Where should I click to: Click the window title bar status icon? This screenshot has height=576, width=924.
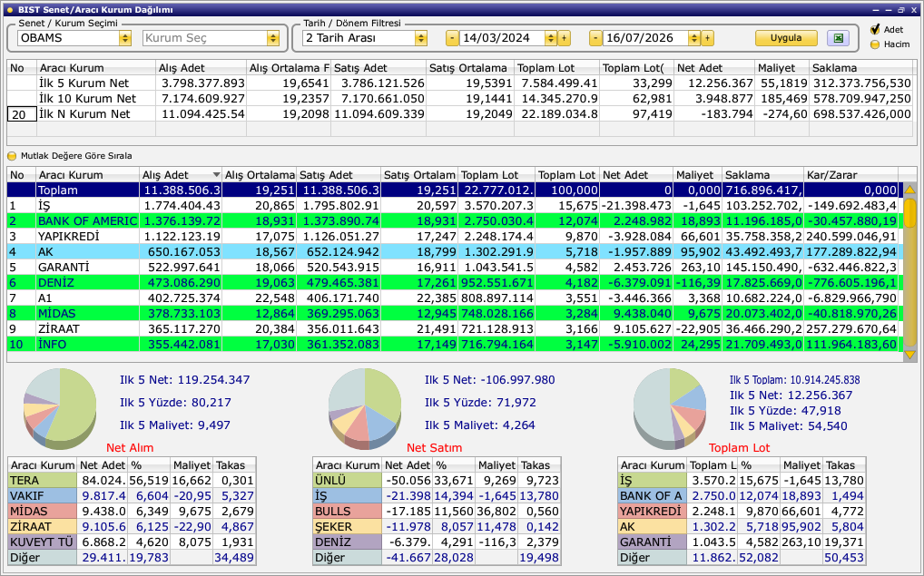click(x=9, y=10)
